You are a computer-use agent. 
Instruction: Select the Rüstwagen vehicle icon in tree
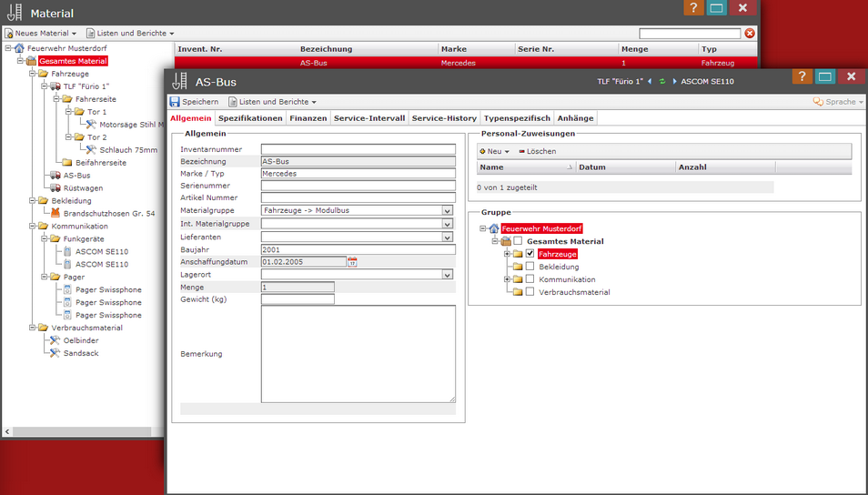click(x=56, y=188)
